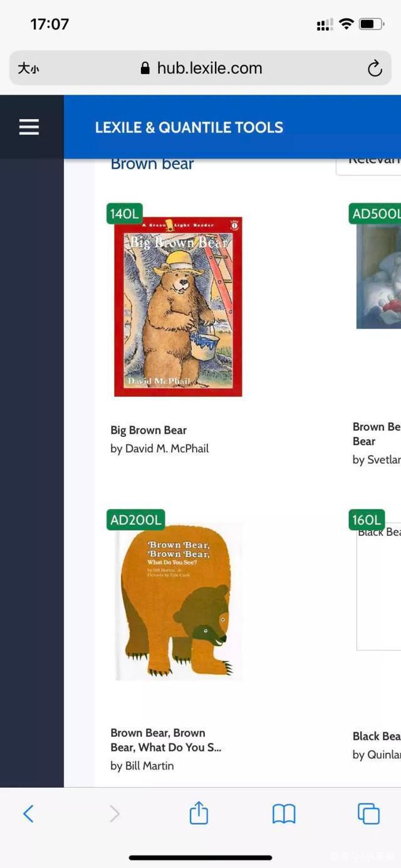The image size is (401, 868).
Task: Tap the 140L Lexile badge
Action: tap(125, 214)
